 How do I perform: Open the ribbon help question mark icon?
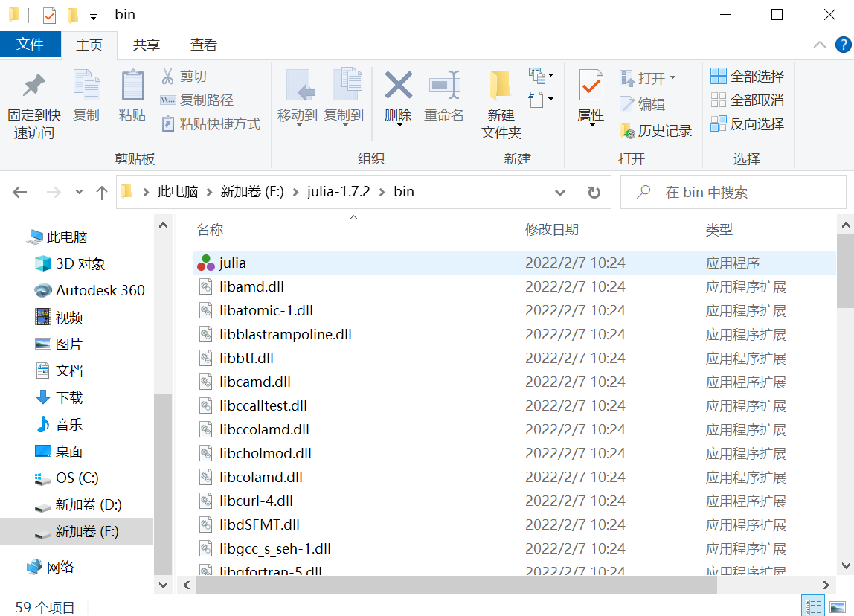coord(843,45)
